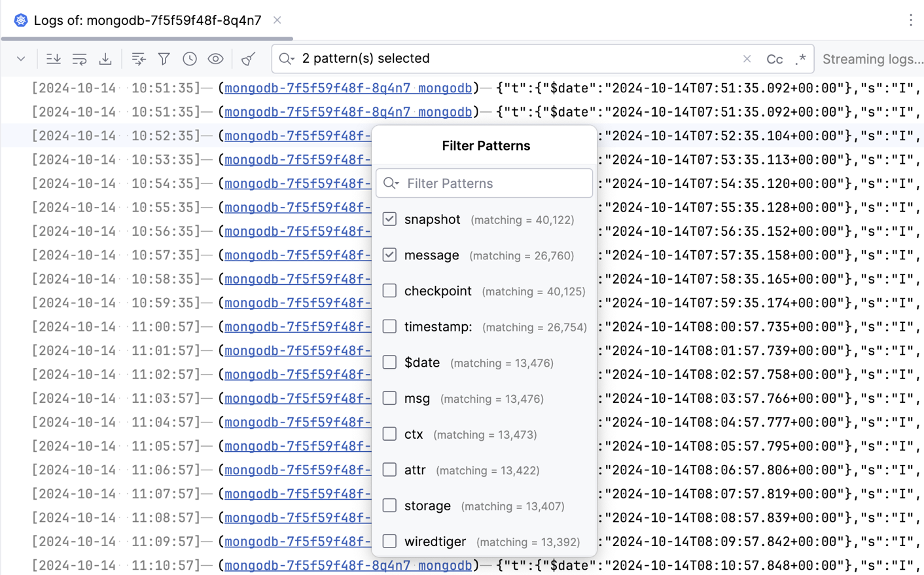Collapse the log view with the chevron

point(20,58)
